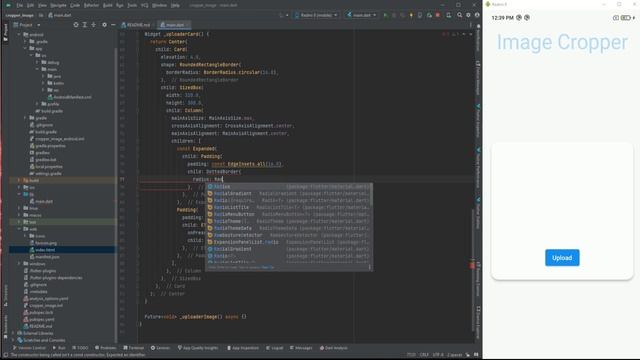Expand the test folder
The height and width of the screenshot is (360, 640).
click(x=19, y=222)
